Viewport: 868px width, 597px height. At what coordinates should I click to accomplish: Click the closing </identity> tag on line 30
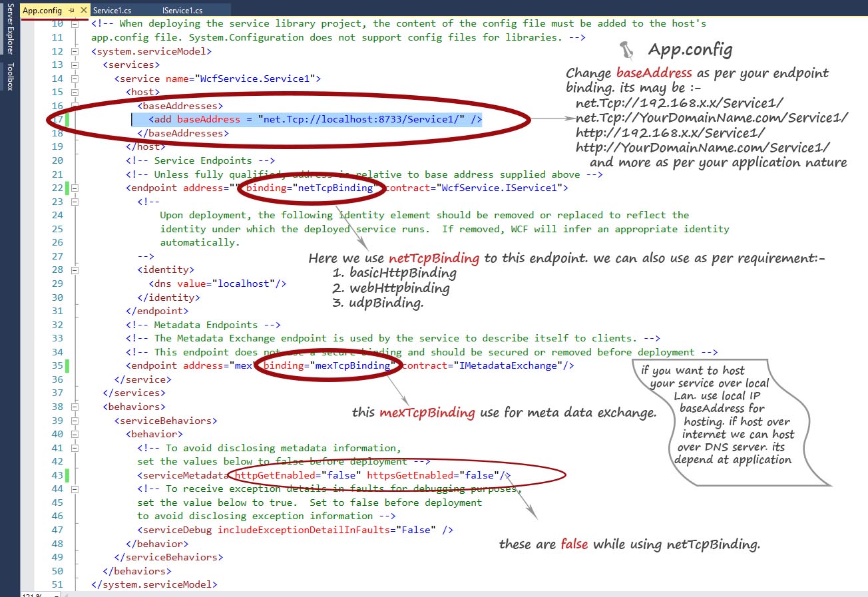168,297
